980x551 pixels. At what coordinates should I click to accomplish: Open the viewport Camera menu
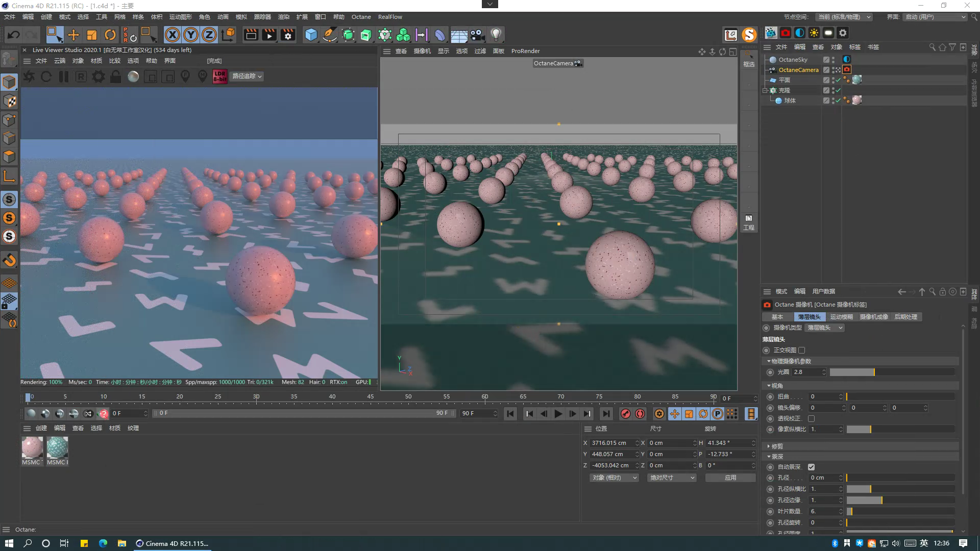pyautogui.click(x=422, y=51)
